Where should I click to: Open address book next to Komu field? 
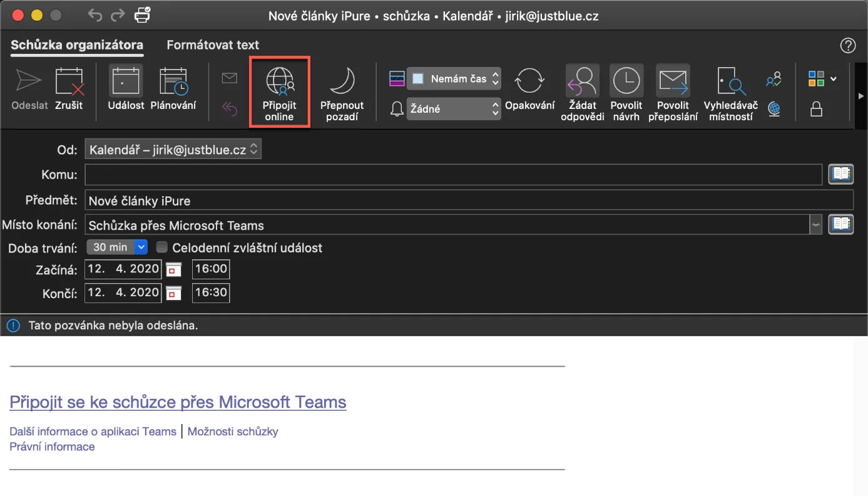pyautogui.click(x=840, y=174)
